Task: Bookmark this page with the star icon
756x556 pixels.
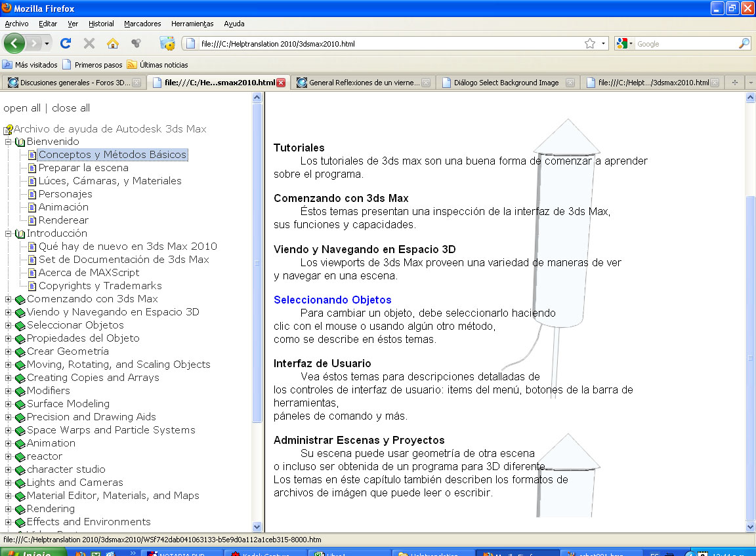Action: pos(590,44)
